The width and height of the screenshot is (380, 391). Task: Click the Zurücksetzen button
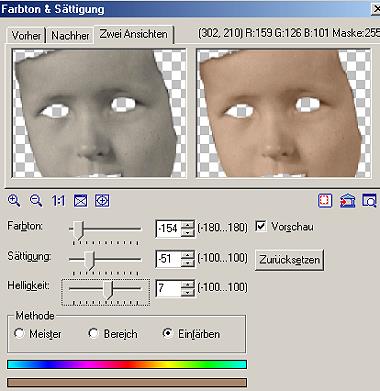tap(289, 260)
